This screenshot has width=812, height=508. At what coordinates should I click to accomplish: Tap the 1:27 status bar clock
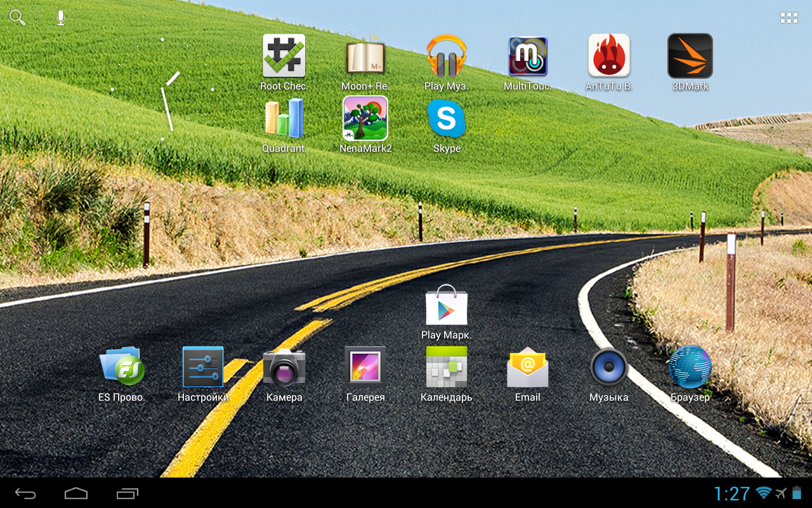click(x=732, y=493)
